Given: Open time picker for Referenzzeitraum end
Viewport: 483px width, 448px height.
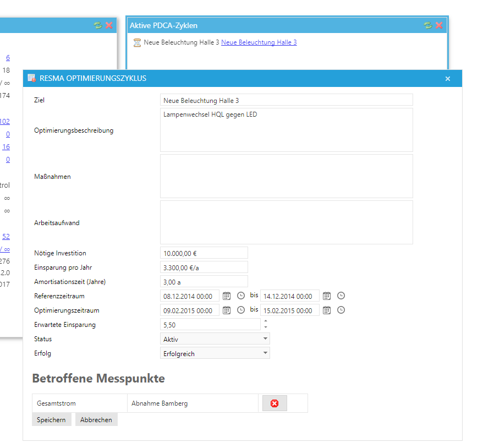Looking at the screenshot, I should pos(341,296).
